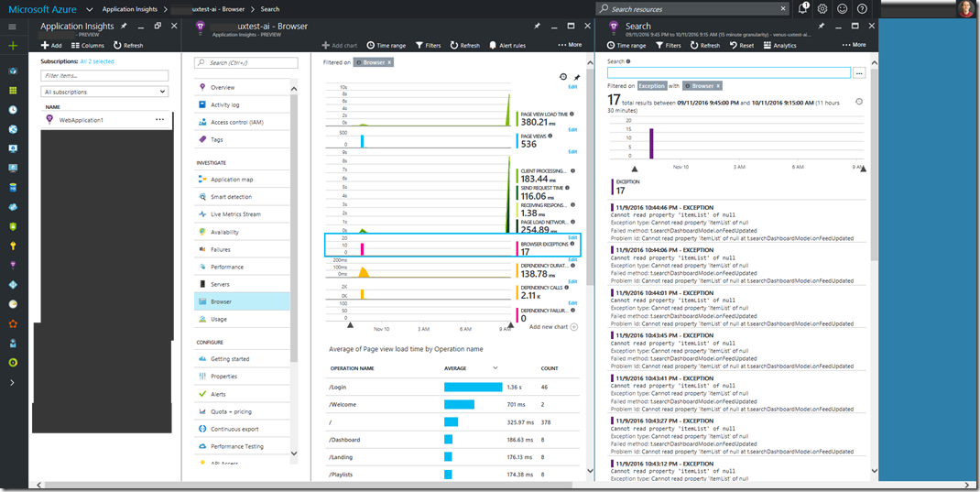This screenshot has height=492, width=980.
Task: Expand the More menu in Search blade
Action: coord(855,45)
